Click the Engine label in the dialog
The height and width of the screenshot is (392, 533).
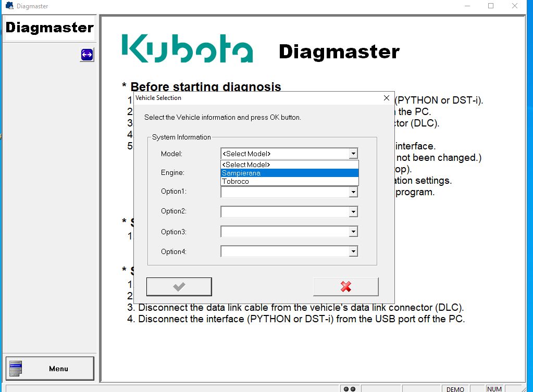(x=172, y=172)
